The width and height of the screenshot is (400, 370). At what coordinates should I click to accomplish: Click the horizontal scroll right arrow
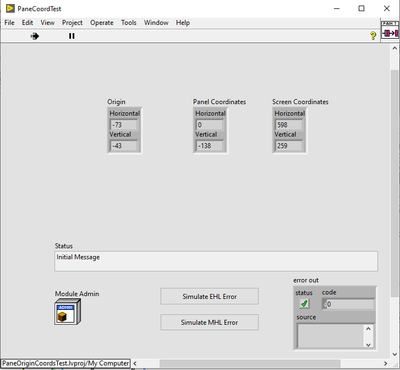click(386, 363)
